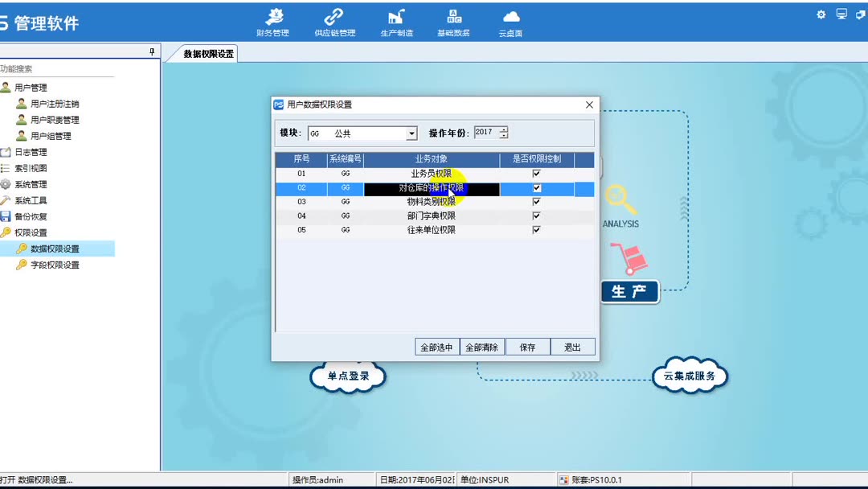This screenshot has width=868, height=489.
Task: Open the 基础数据 module icon
Action: point(454,20)
